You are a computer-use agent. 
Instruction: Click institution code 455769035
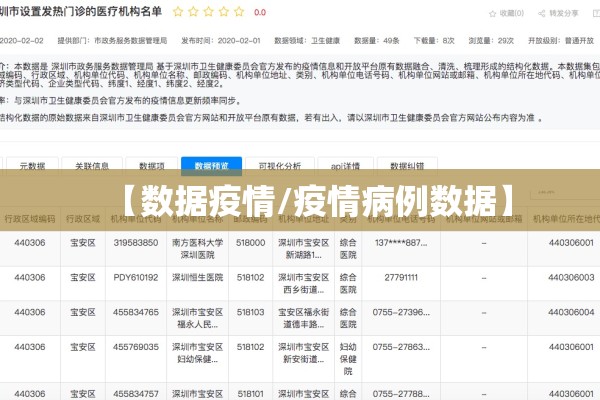coord(136,347)
